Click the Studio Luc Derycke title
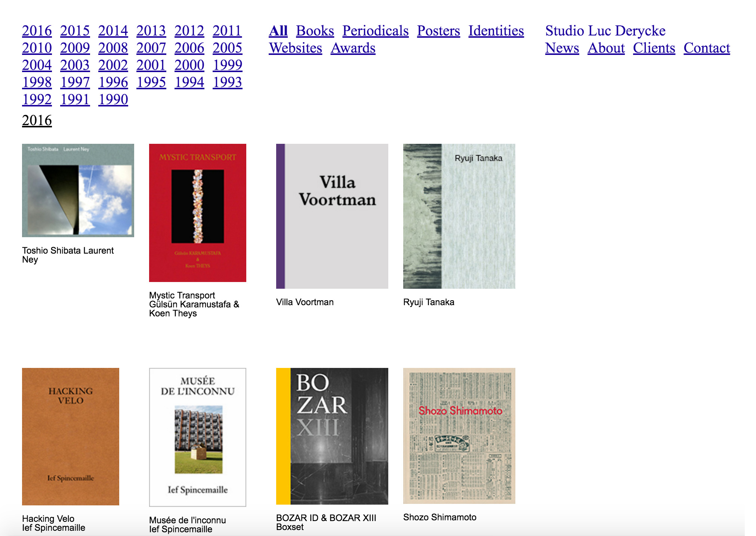This screenshot has width=756, height=536. point(605,31)
